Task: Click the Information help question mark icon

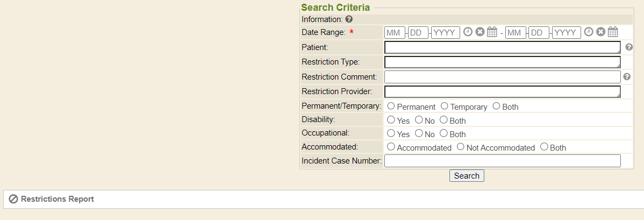Action: 349,19
